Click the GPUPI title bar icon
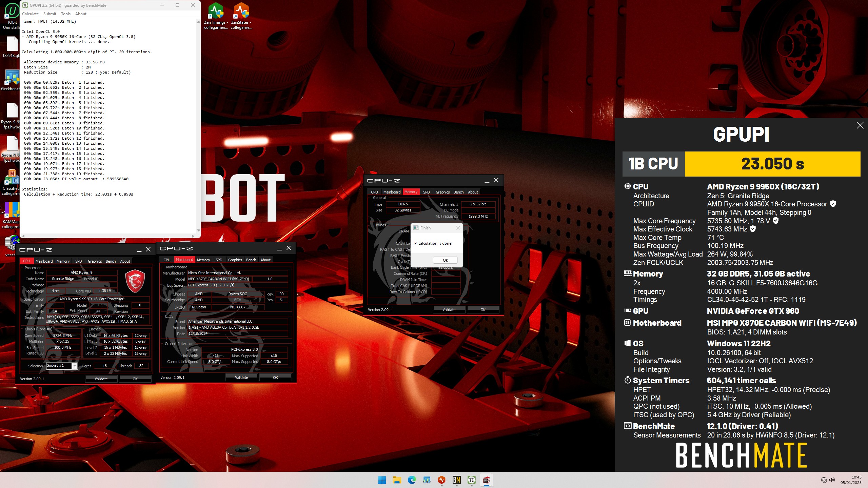The height and width of the screenshot is (488, 868). (25, 5)
